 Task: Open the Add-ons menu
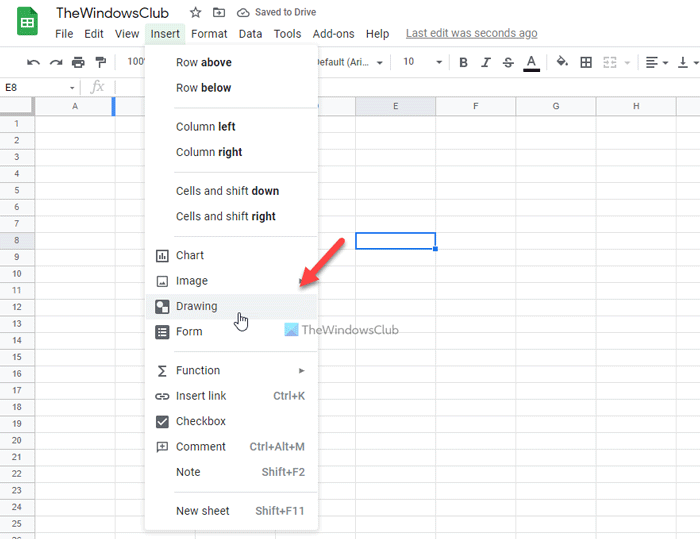[x=333, y=34]
